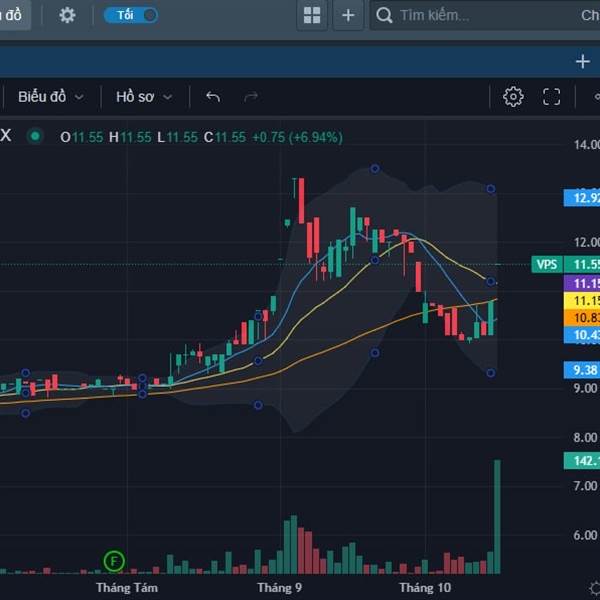Click the magnifier search icon
Screen dimensions: 600x600
click(x=384, y=15)
